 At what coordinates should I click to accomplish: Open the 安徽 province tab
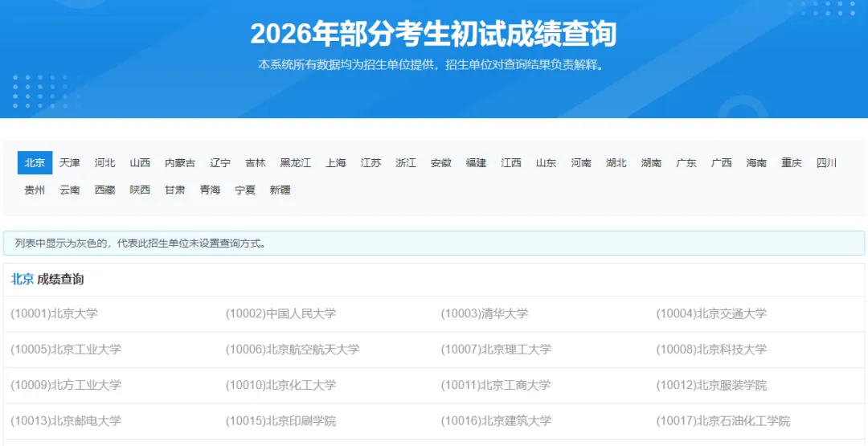pos(441,162)
